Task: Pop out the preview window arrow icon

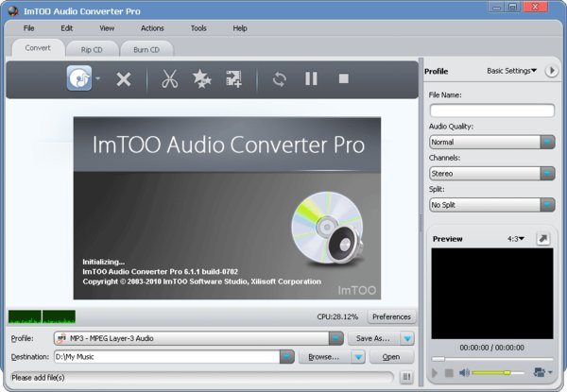Action: pyautogui.click(x=544, y=239)
